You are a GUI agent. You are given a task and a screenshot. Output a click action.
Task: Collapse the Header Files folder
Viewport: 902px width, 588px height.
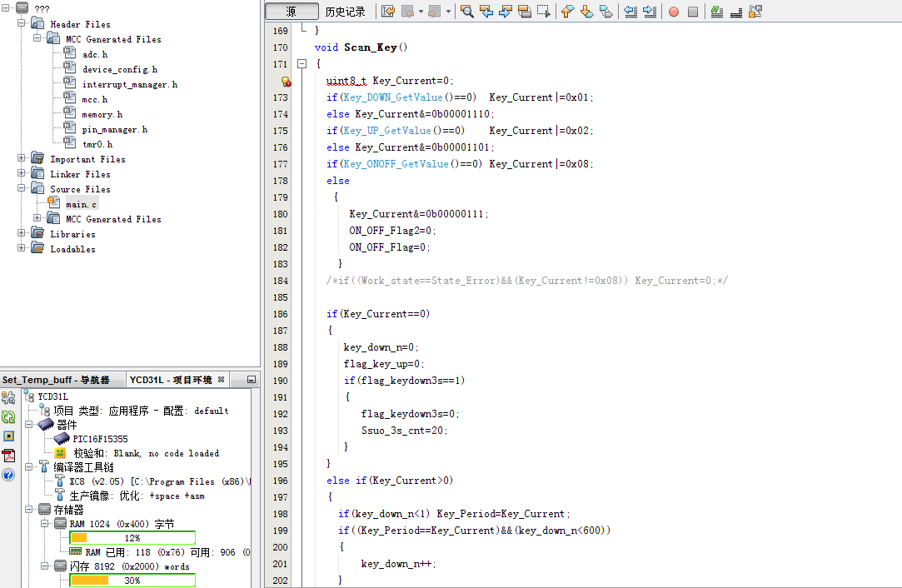(x=22, y=24)
